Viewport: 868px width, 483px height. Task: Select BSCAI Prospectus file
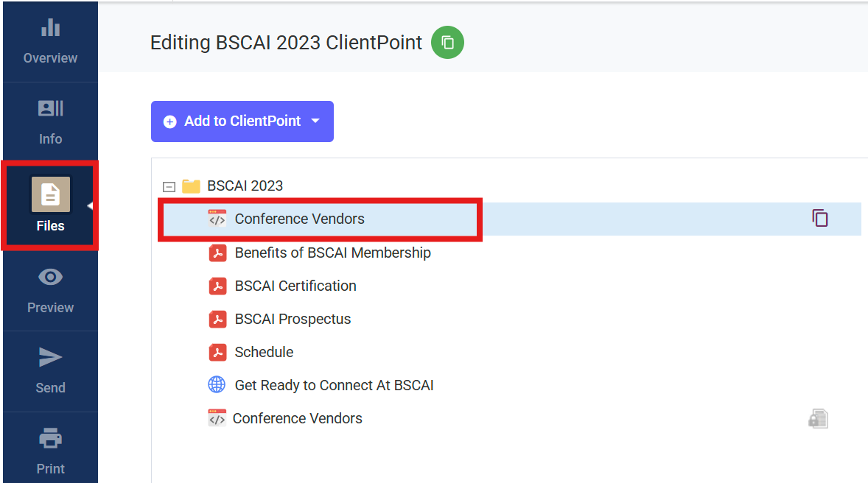point(293,320)
